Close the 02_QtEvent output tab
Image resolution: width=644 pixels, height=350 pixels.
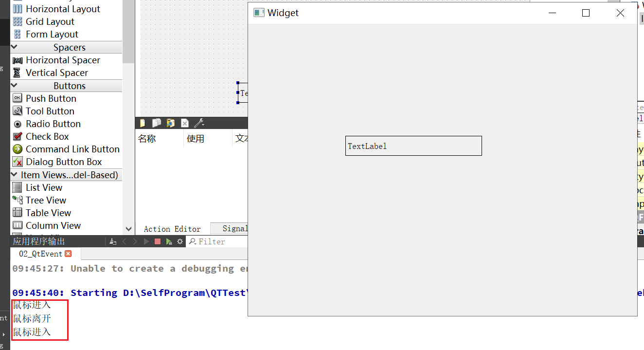(68, 254)
